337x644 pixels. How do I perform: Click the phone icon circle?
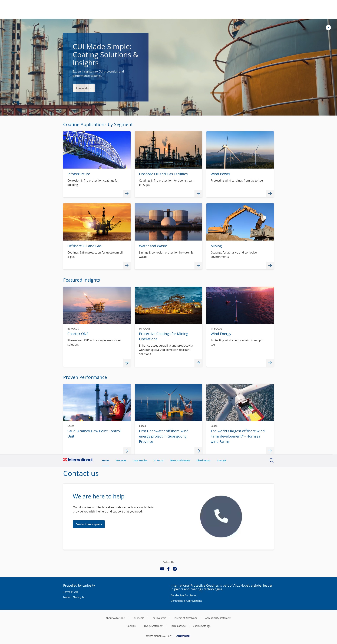click(x=221, y=517)
